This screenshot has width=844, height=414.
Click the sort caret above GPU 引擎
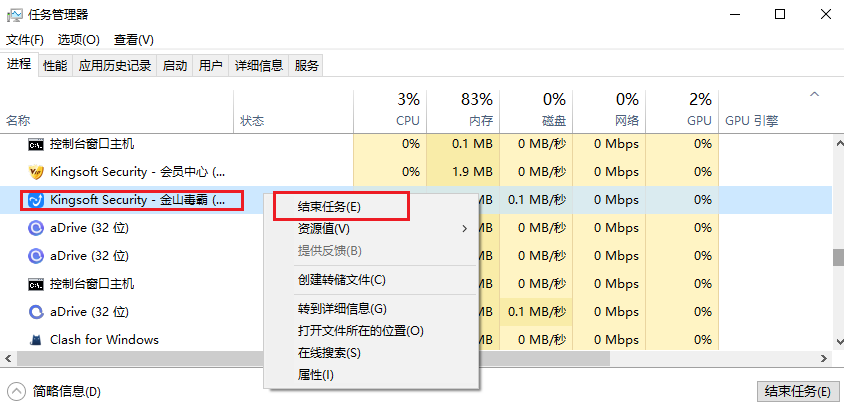click(814, 95)
